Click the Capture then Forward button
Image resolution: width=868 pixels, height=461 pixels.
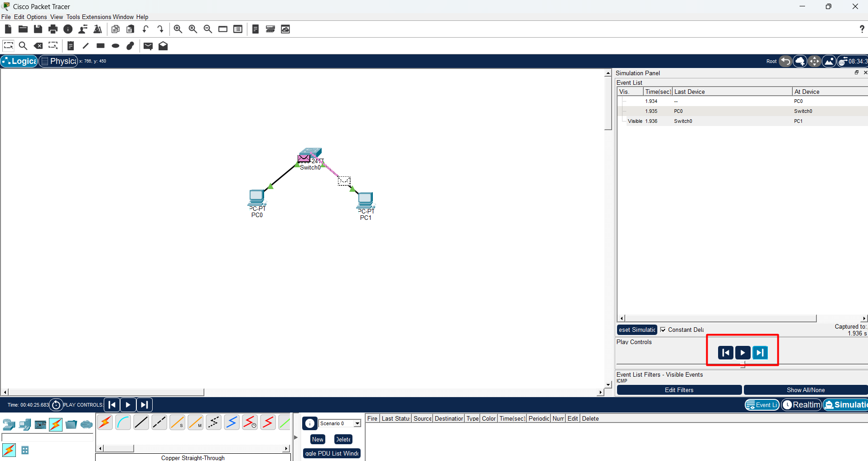(x=760, y=353)
